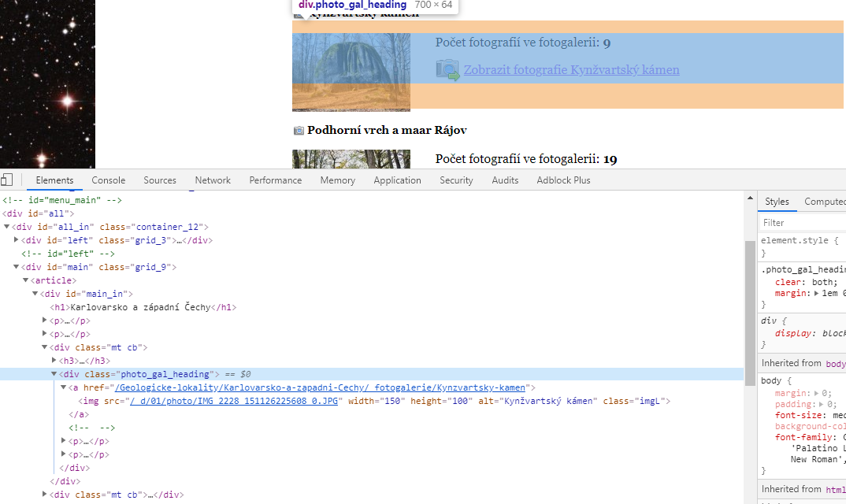The width and height of the screenshot is (846, 504).
Task: Open the Adblock Plus tab
Action: click(x=563, y=180)
